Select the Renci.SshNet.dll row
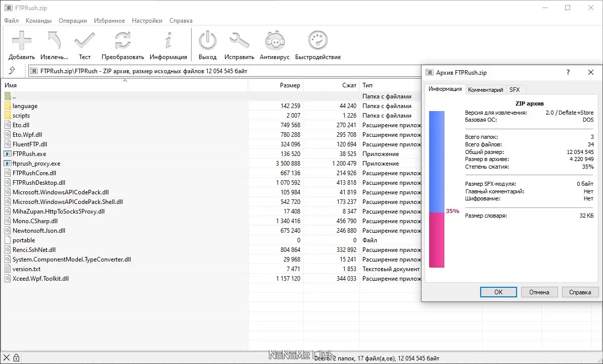 click(x=211, y=250)
